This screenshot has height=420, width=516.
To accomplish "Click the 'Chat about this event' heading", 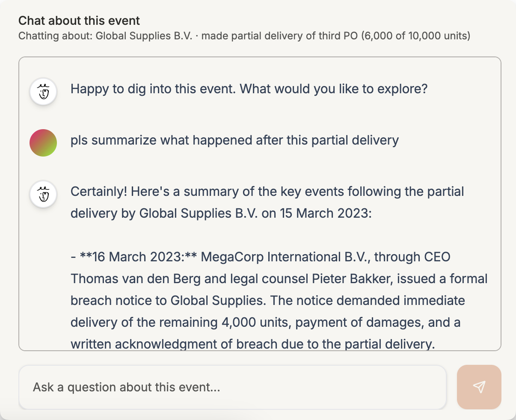I will pos(79,20).
